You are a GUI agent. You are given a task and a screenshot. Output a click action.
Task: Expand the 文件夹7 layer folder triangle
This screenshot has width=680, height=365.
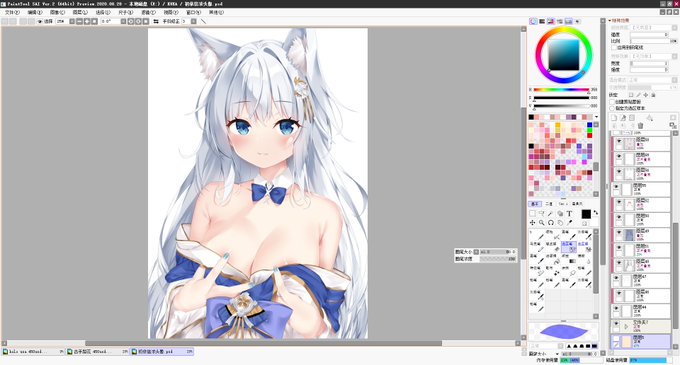pos(626,326)
